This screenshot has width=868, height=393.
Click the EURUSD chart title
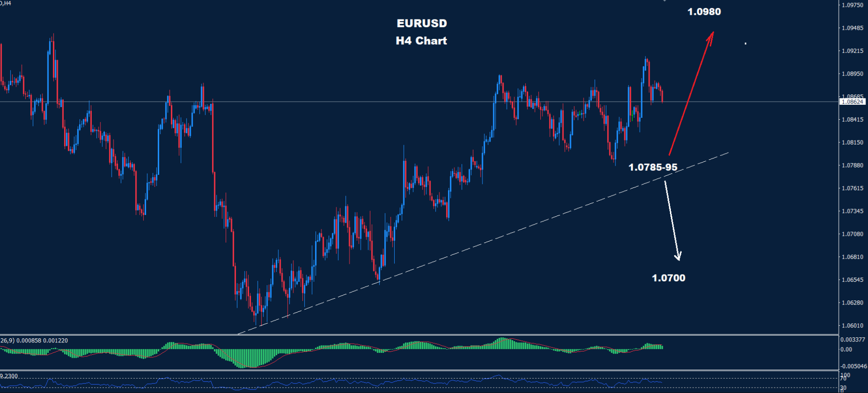point(421,23)
